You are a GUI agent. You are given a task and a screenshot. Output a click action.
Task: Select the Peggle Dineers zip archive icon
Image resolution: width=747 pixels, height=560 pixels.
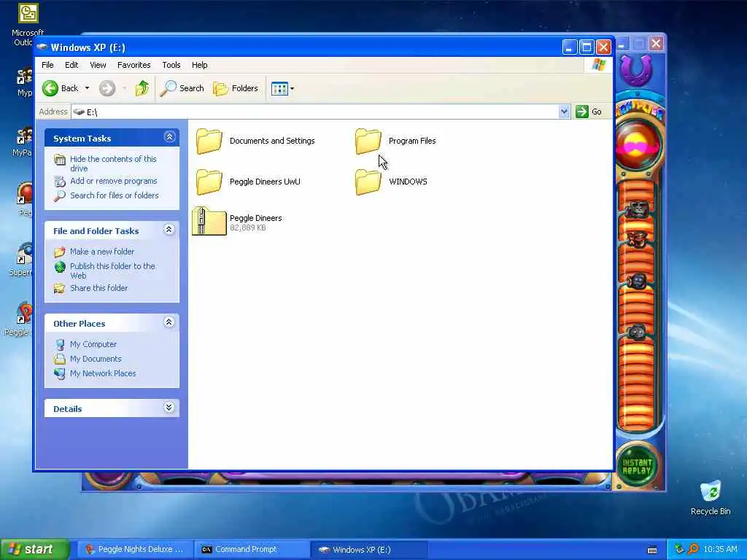point(209,221)
